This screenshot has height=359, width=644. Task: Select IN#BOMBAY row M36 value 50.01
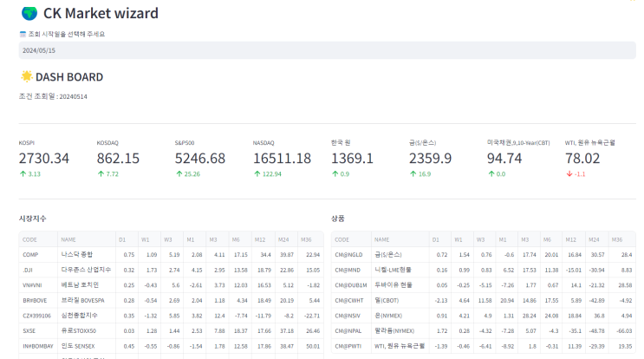point(310,346)
